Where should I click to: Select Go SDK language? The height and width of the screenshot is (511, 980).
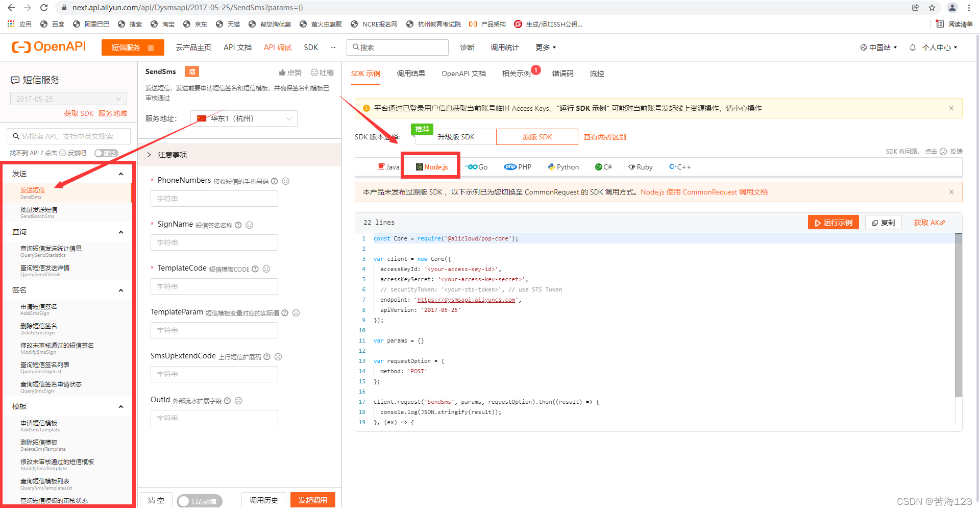(x=477, y=167)
